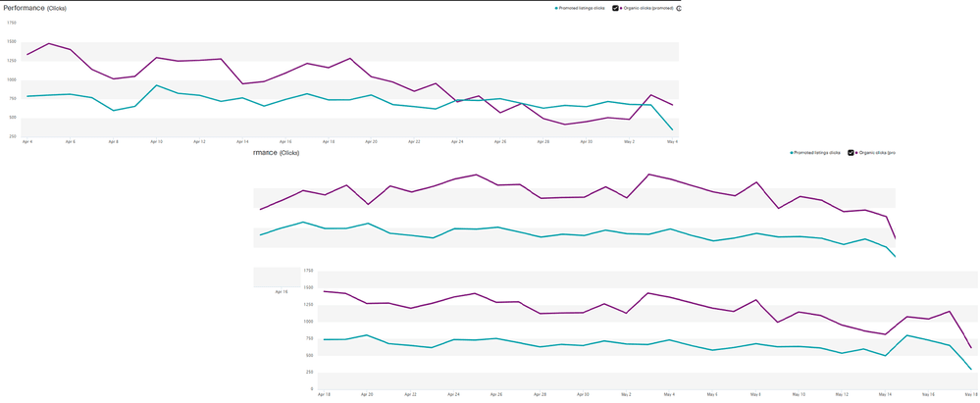Click the purple line's peak near Apr 5
Screen dimensions: 980x403
pyautogui.click(x=49, y=43)
